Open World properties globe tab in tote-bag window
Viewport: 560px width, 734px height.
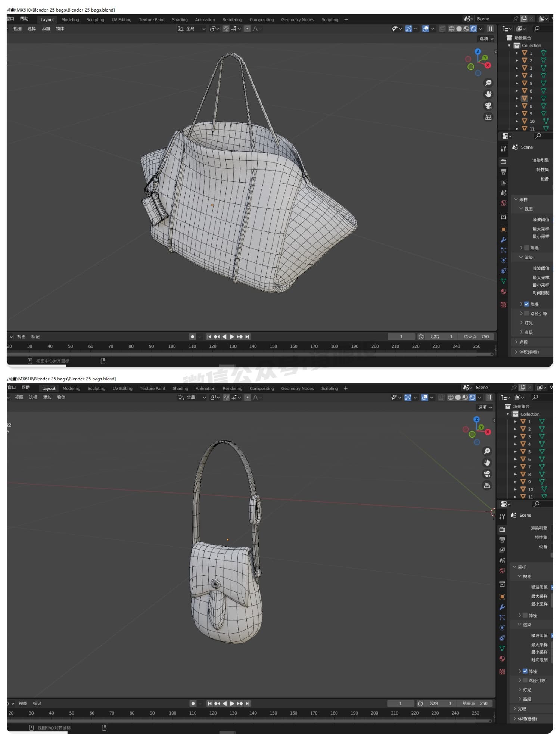[503, 203]
